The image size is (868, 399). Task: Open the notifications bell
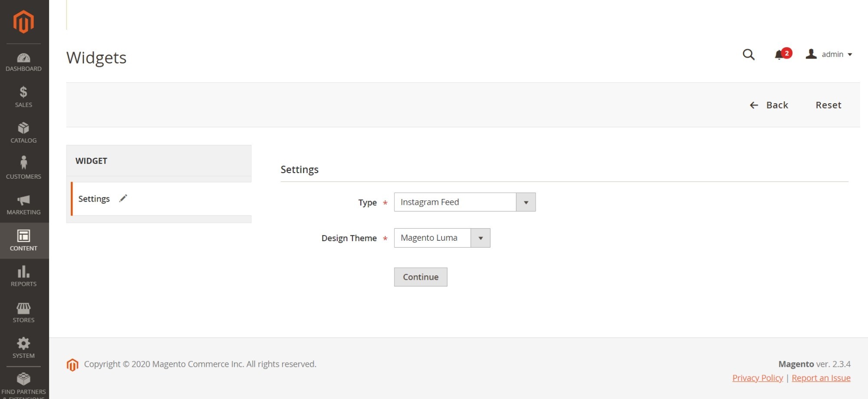[x=783, y=54]
